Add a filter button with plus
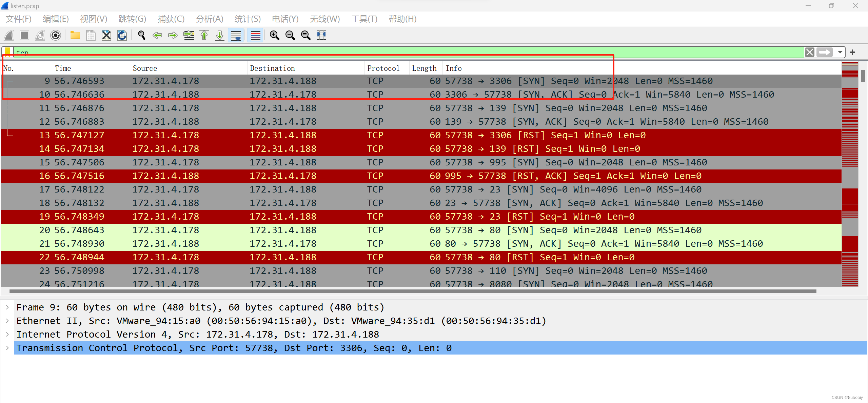Image resolution: width=868 pixels, height=403 pixels. point(852,52)
